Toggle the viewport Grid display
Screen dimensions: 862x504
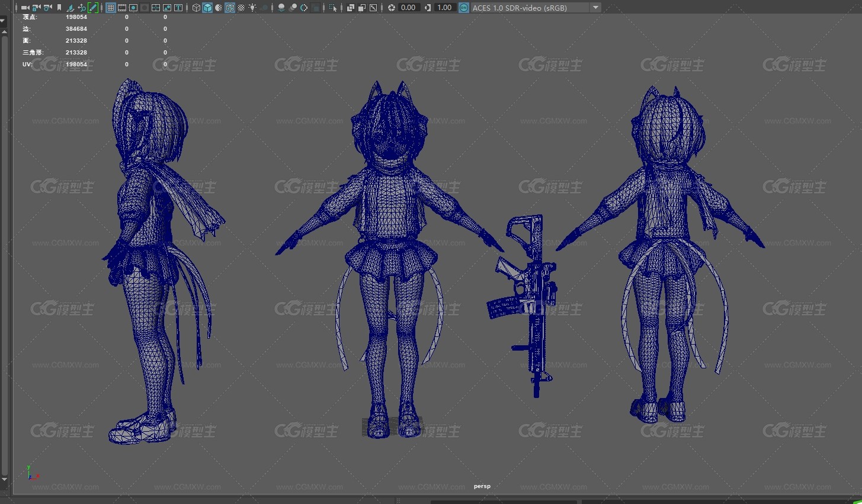[111, 8]
